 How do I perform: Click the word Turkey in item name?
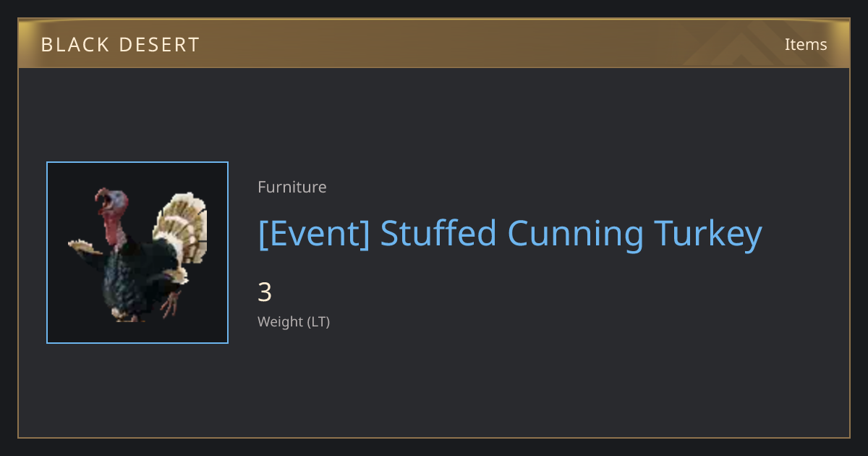coord(708,234)
